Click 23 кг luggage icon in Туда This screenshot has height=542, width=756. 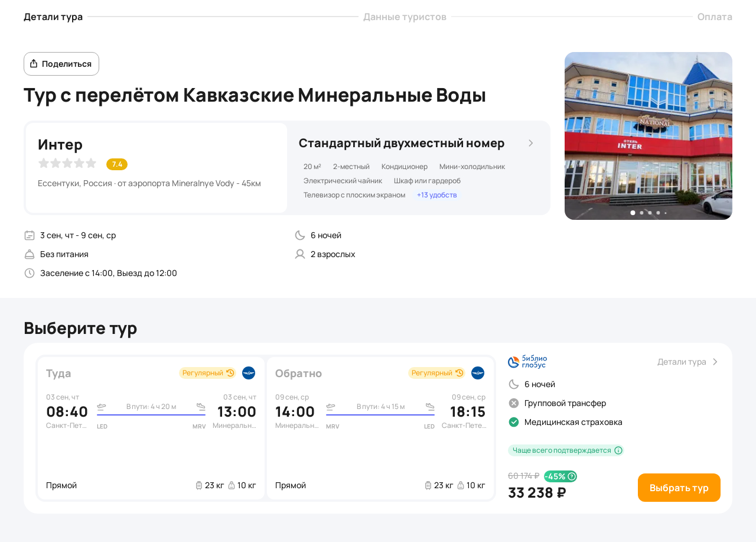[x=199, y=485]
